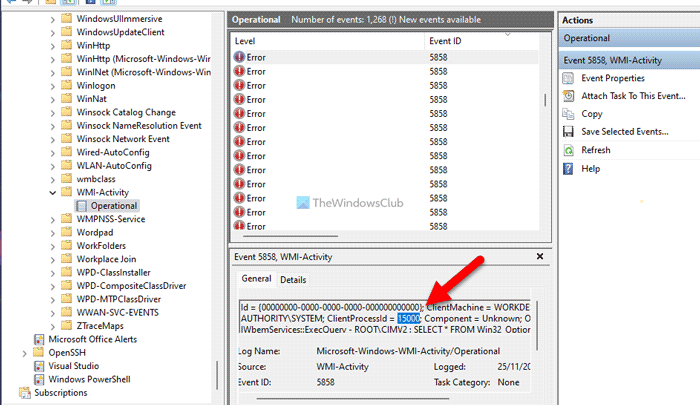Viewport: 700px width, 405px height.
Task: Open the Help action icon
Action: 568,169
